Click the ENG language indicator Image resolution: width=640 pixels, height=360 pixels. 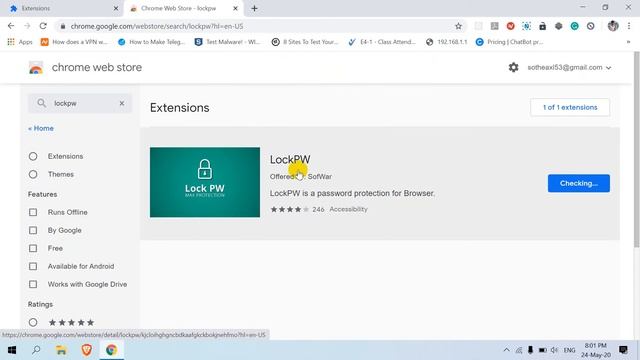click(x=569, y=350)
